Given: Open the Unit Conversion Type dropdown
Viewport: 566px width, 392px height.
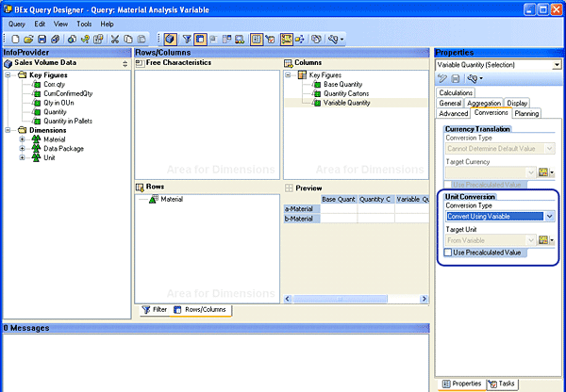Looking at the screenshot, I should pyautogui.click(x=549, y=216).
